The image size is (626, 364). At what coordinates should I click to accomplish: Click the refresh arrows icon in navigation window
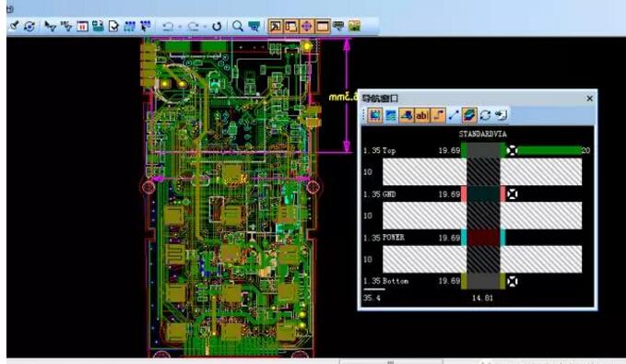pos(485,115)
